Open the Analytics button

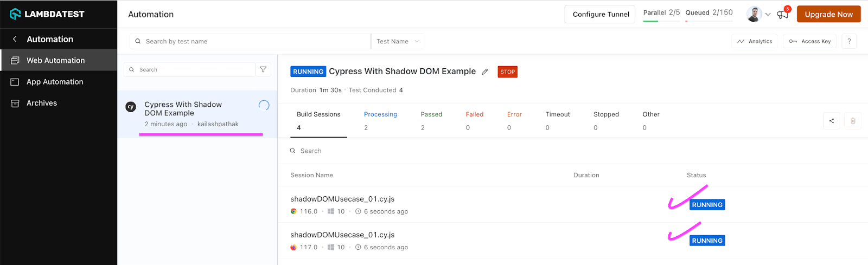click(755, 41)
